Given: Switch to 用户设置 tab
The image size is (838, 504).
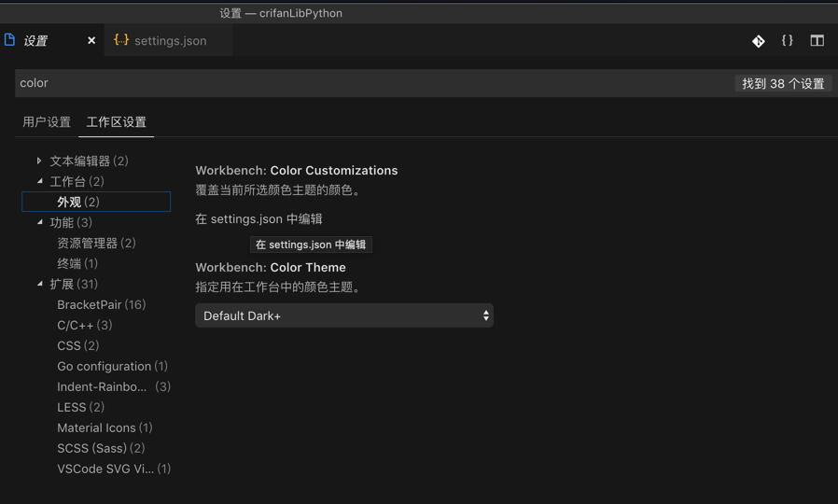Looking at the screenshot, I should [x=47, y=122].
